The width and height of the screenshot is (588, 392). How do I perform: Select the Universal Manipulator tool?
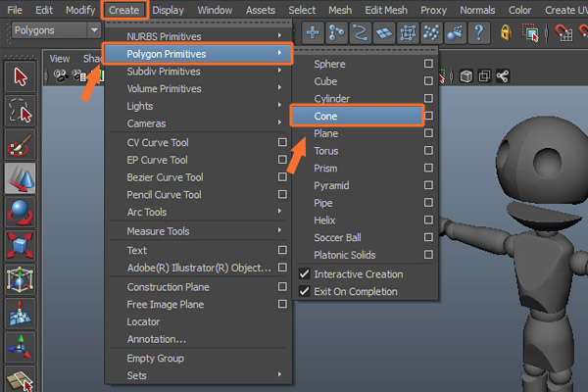click(21, 279)
